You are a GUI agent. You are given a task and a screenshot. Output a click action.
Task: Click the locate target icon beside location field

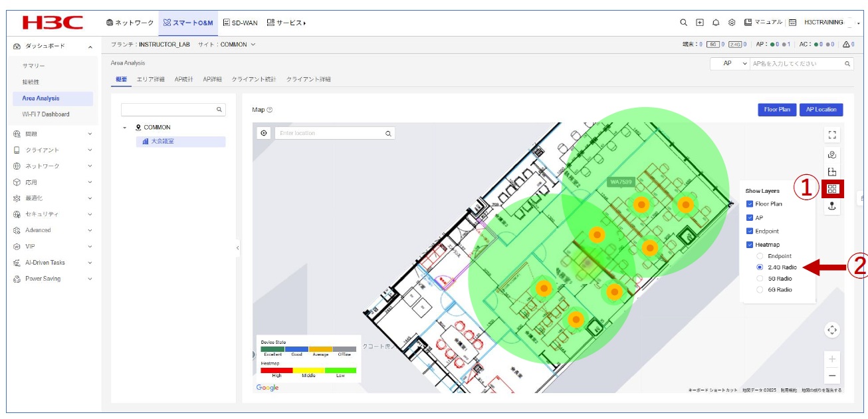[x=264, y=133]
